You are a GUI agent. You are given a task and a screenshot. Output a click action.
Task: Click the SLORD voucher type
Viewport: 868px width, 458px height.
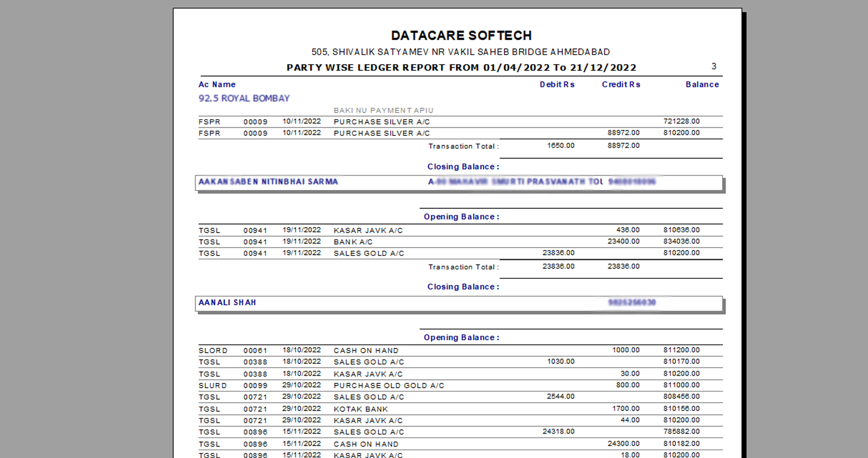point(213,351)
